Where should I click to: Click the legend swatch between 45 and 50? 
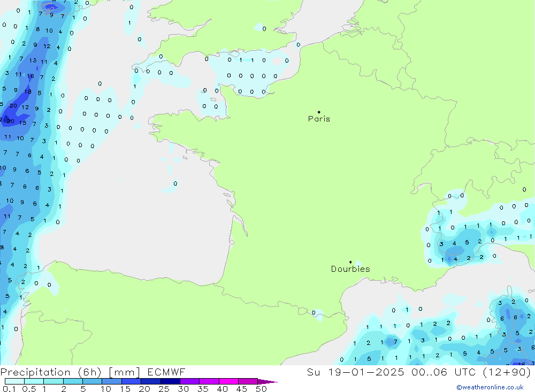coord(248,382)
